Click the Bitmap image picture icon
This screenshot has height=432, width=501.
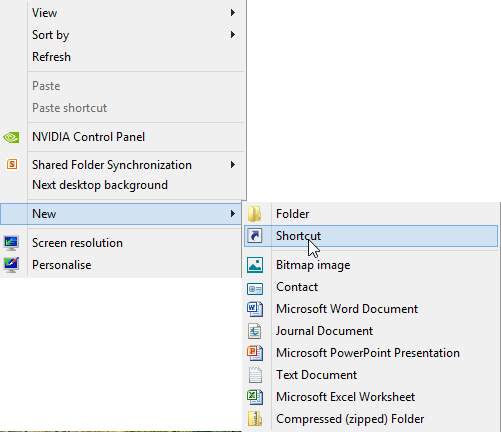click(255, 265)
